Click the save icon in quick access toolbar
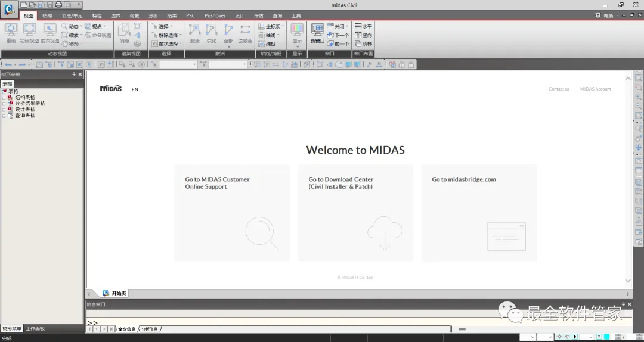Viewport: 644px width, 342px height. coord(49,5)
